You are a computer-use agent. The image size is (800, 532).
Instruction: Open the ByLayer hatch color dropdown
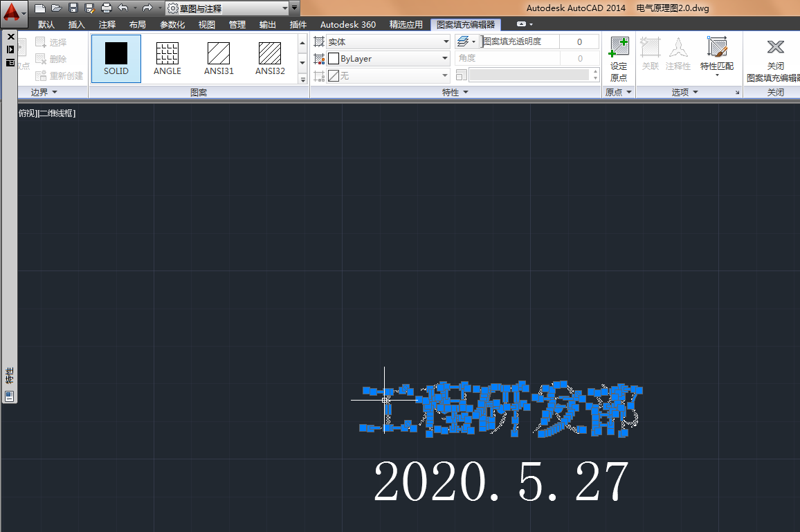coord(388,59)
